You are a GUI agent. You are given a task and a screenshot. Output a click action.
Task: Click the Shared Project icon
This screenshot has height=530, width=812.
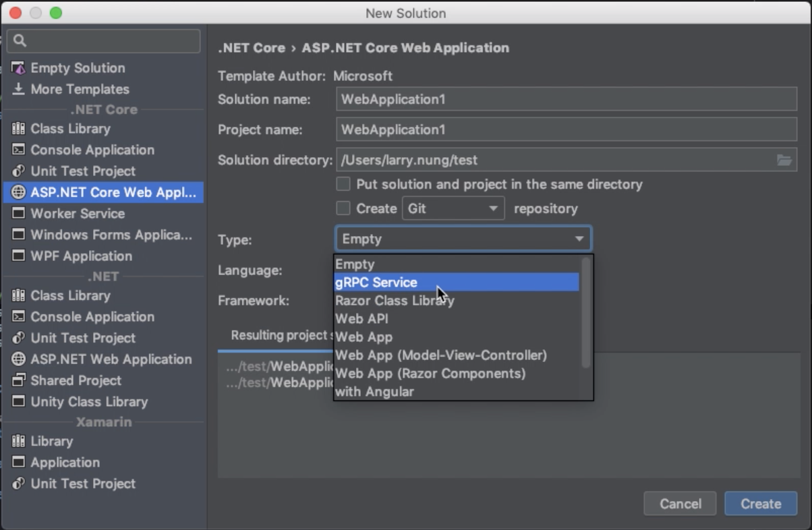tap(19, 380)
